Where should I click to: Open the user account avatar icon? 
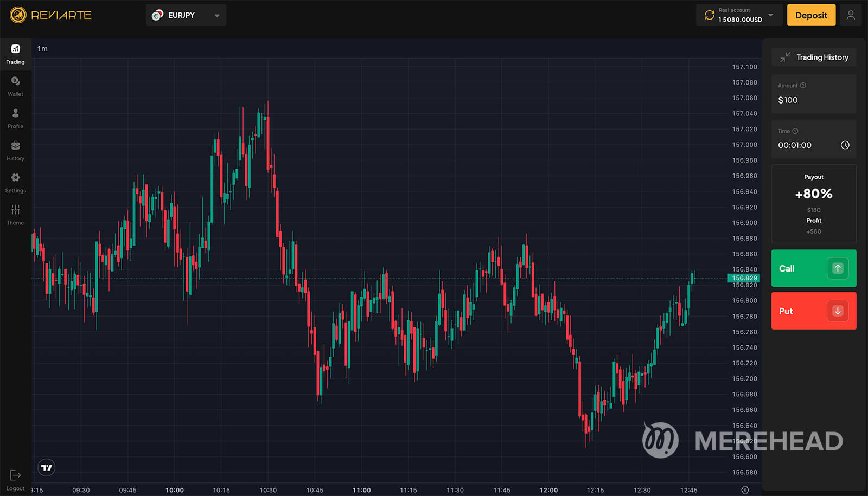point(850,15)
